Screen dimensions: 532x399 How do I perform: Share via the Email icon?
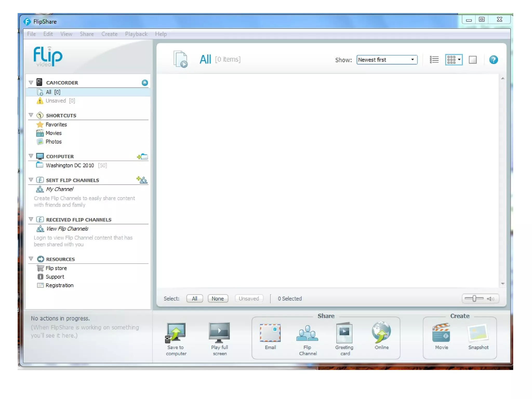pyautogui.click(x=270, y=333)
